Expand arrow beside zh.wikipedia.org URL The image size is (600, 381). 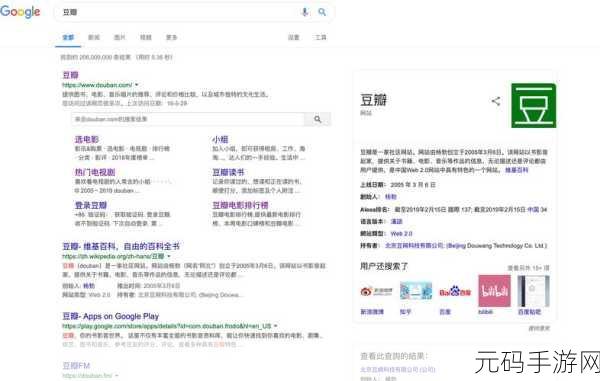[169, 256]
